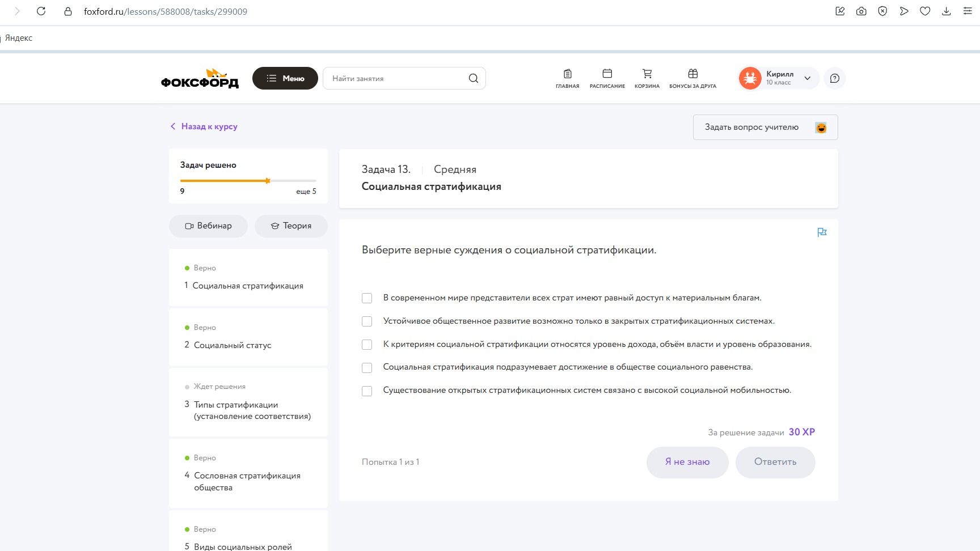
Task: Click the ad blocker shield icon
Action: tap(882, 11)
